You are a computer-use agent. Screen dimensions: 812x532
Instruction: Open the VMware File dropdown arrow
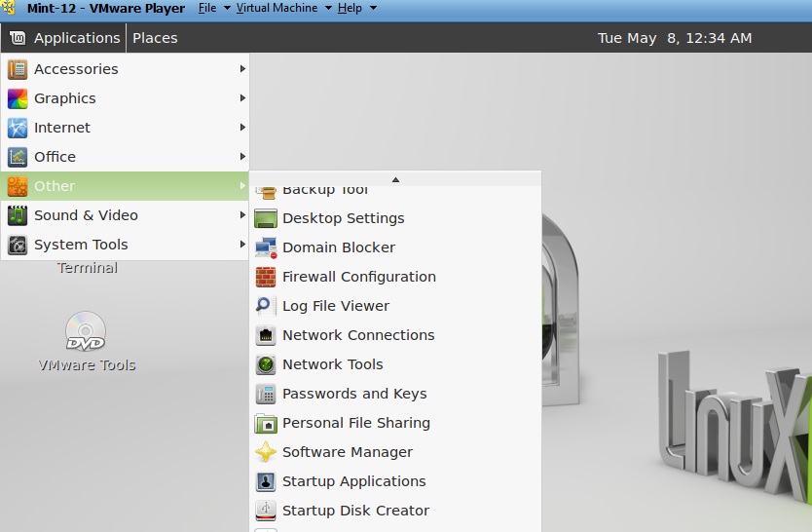click(227, 9)
